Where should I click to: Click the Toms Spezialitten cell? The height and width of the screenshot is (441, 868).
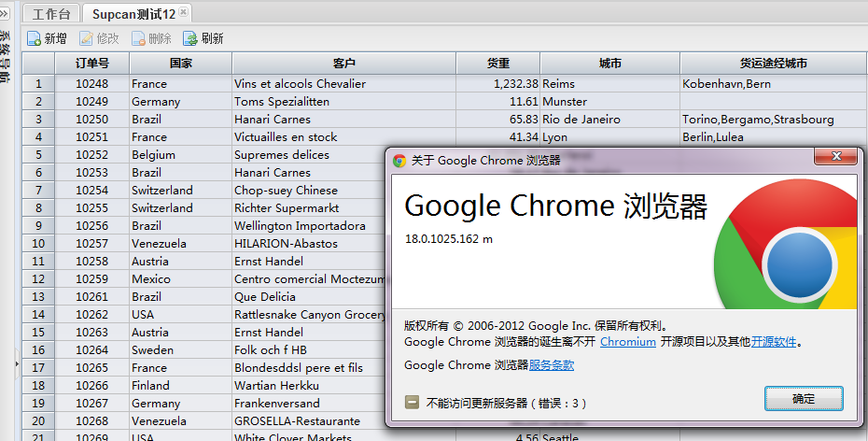click(343, 102)
